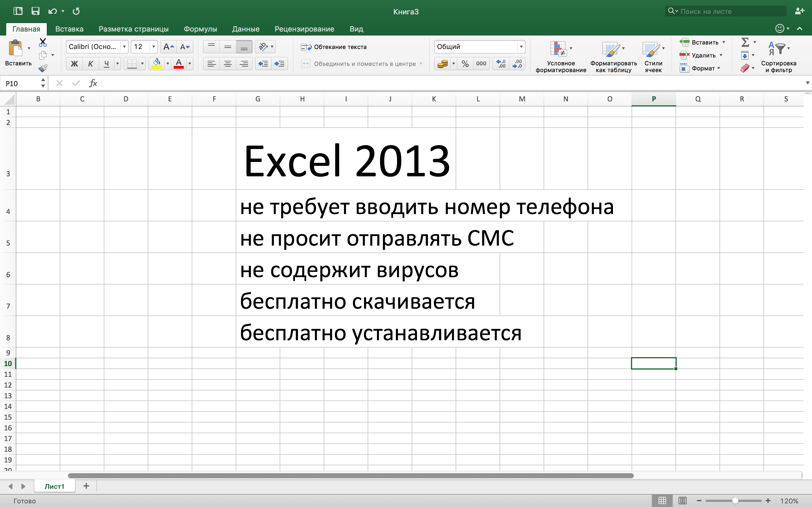Switch to the Формулы tab

(200, 29)
